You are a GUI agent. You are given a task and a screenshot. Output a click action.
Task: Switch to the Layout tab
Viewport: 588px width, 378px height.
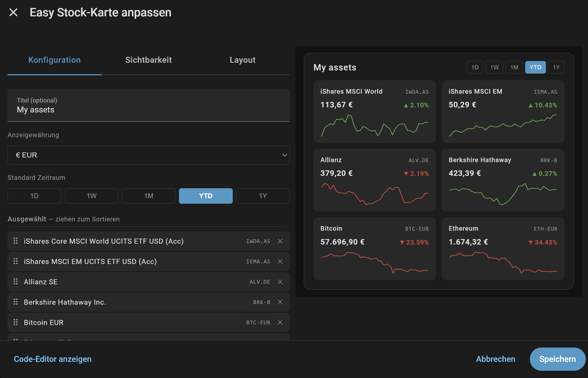click(242, 60)
